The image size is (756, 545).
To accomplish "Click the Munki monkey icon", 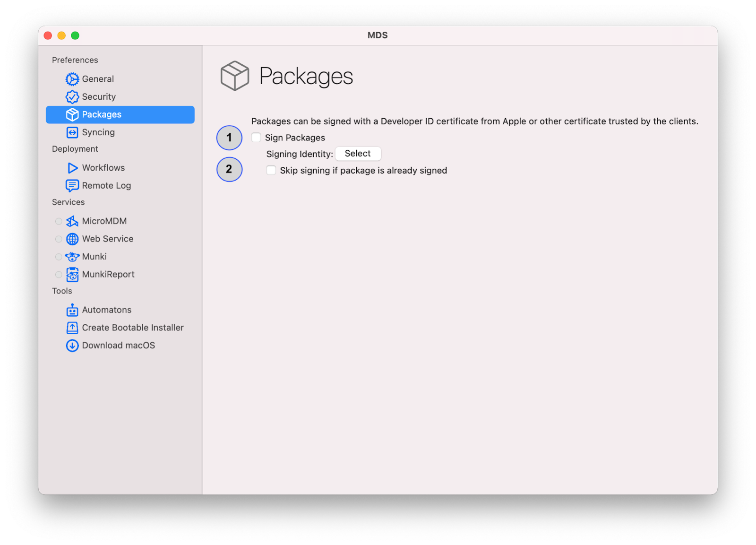I will pos(72,257).
